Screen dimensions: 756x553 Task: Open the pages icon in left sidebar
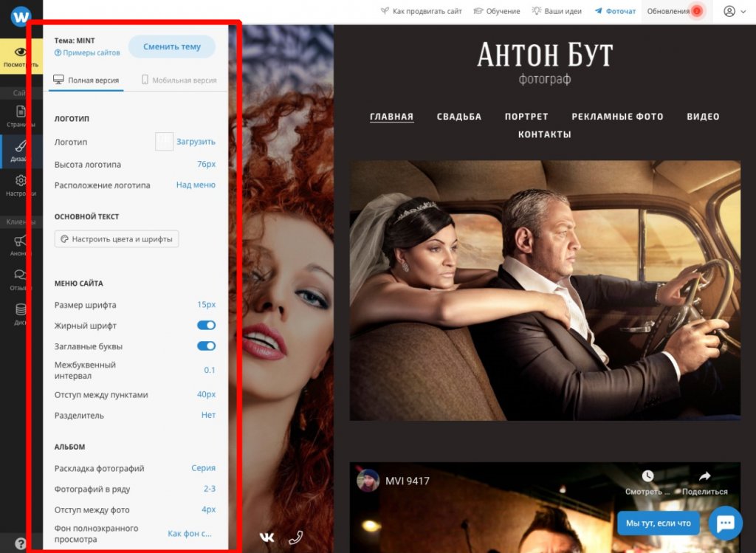[x=21, y=111]
